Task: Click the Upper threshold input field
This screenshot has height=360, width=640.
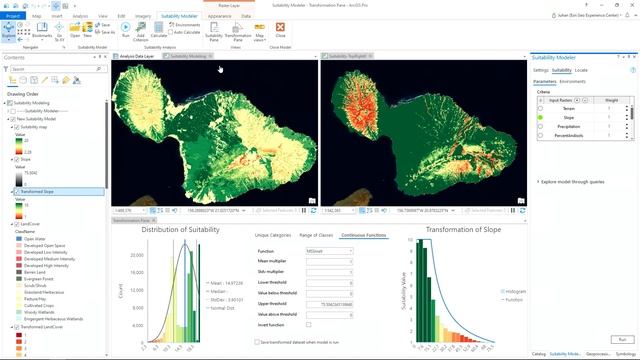Action: point(329,304)
